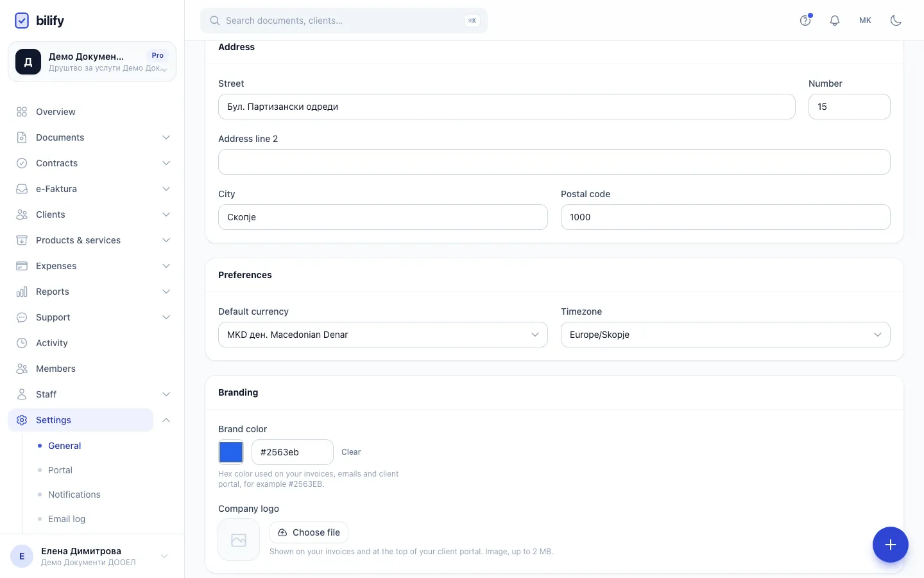Click the Address line 2 field

click(x=554, y=162)
